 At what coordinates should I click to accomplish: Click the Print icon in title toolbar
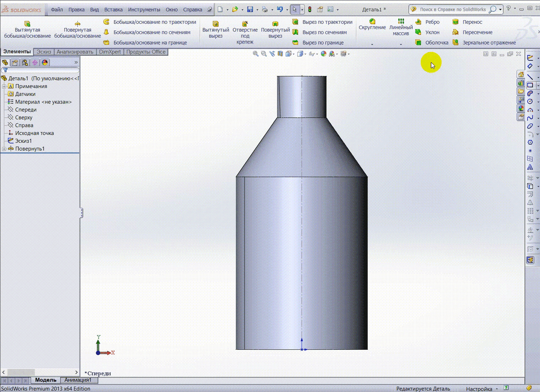pos(265,9)
